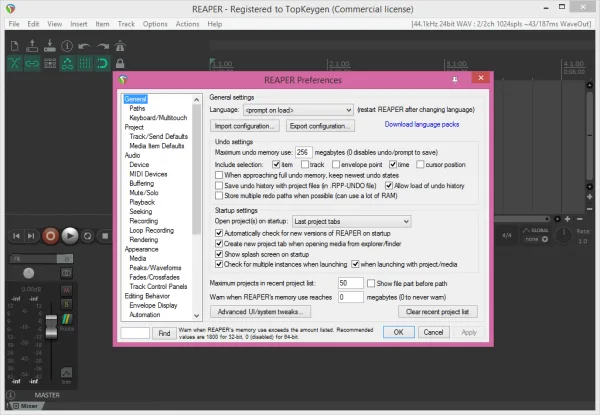Click the Redo arrow in main toolbar
The width and height of the screenshot is (600, 415).
[x=103, y=47]
